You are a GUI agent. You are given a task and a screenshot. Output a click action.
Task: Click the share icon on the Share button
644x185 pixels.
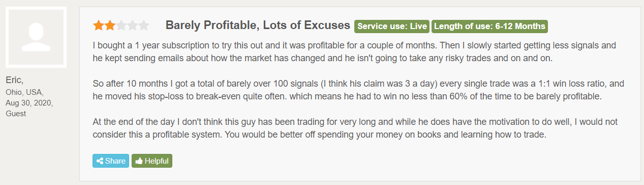100,161
